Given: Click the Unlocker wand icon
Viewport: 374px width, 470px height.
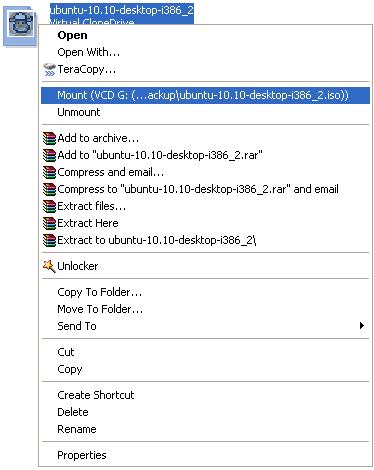Looking at the screenshot, I should [49, 266].
